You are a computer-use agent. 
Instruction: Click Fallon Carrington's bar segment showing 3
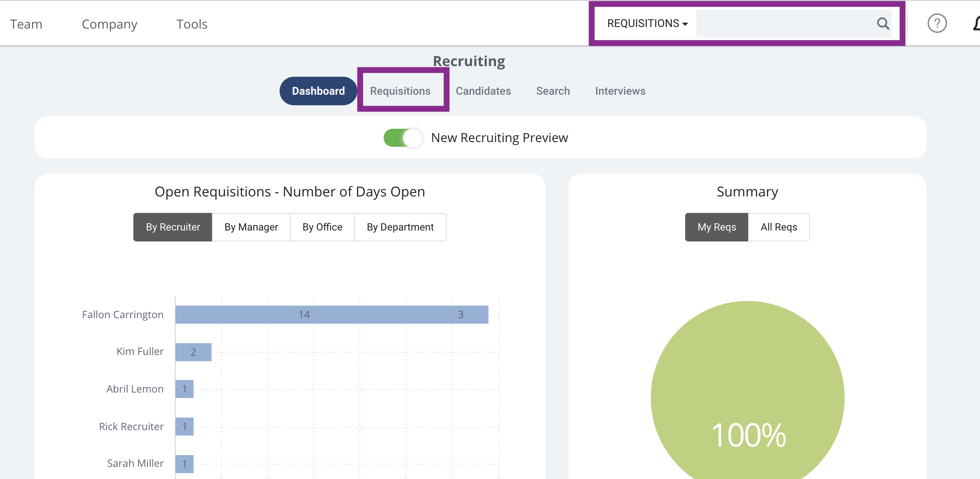coord(461,315)
